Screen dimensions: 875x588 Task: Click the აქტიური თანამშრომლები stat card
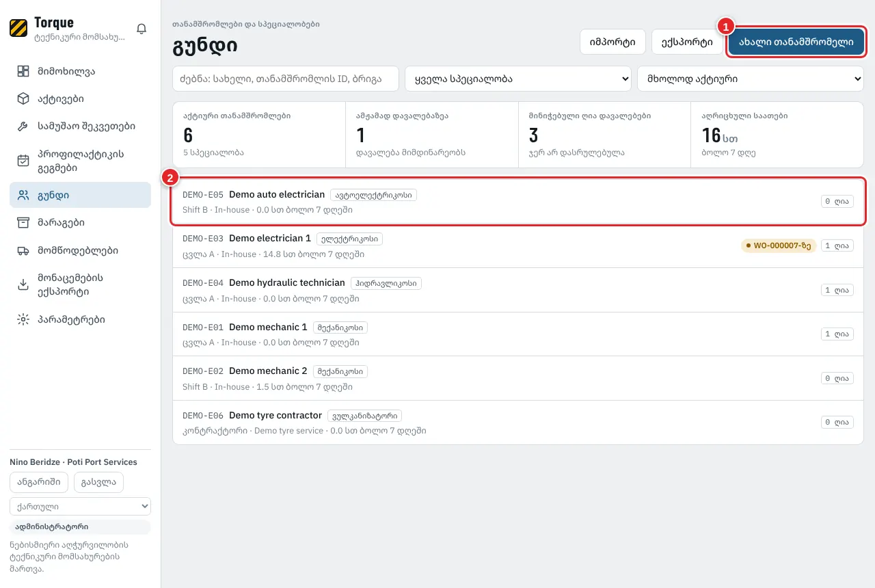click(x=259, y=135)
